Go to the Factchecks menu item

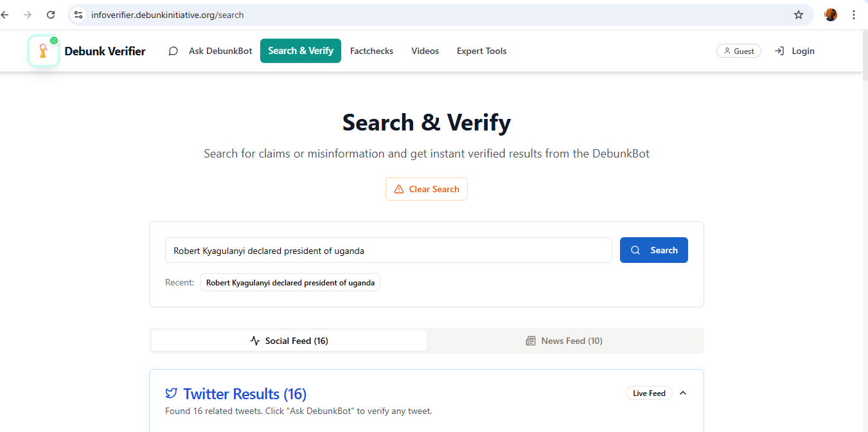[371, 51]
